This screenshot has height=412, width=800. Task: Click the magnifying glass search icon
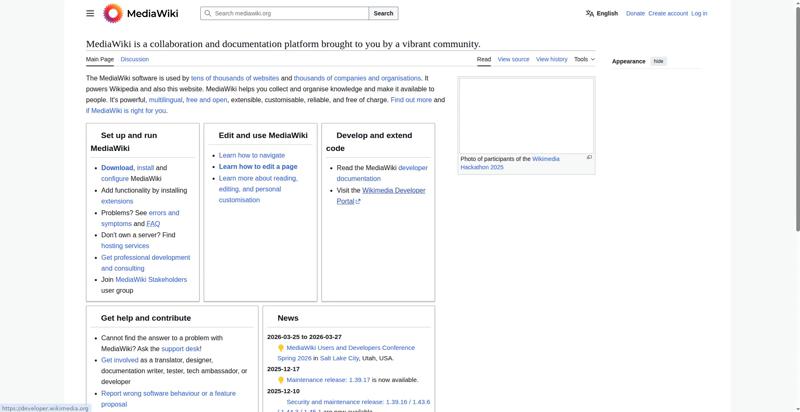(x=207, y=13)
